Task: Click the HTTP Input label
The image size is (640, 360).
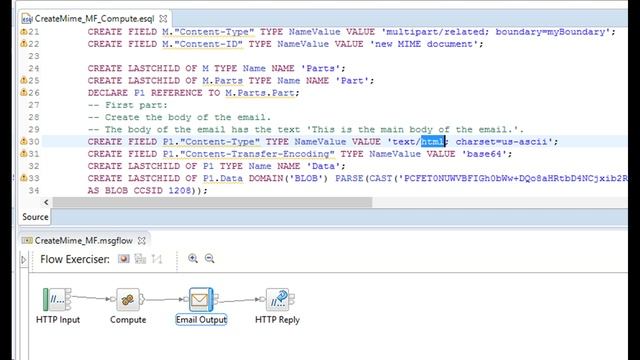Action: [x=58, y=320]
